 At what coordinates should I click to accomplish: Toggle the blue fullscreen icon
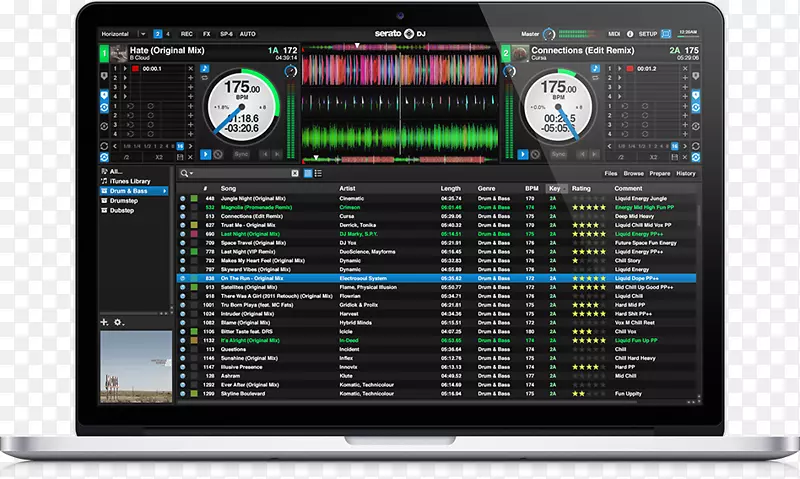666,34
